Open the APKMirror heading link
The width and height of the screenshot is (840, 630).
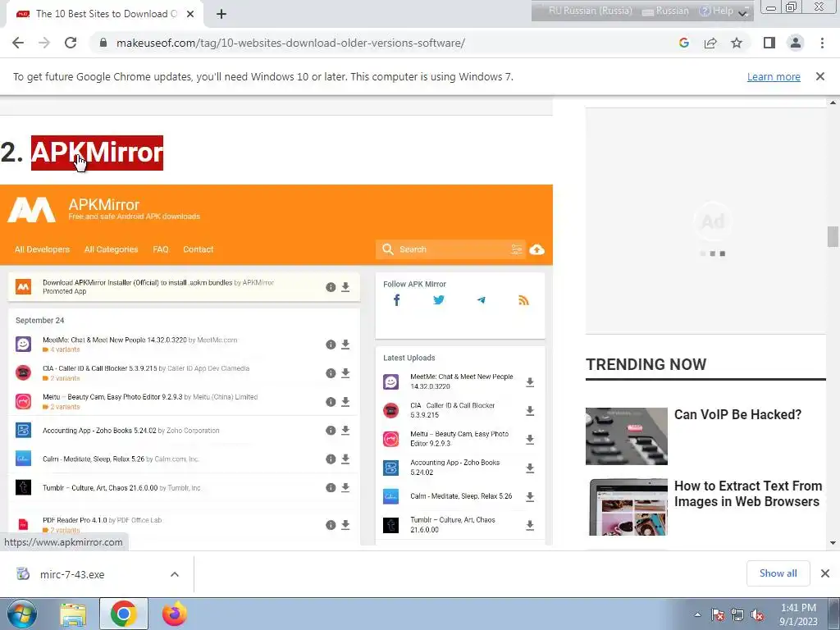pyautogui.click(x=97, y=153)
